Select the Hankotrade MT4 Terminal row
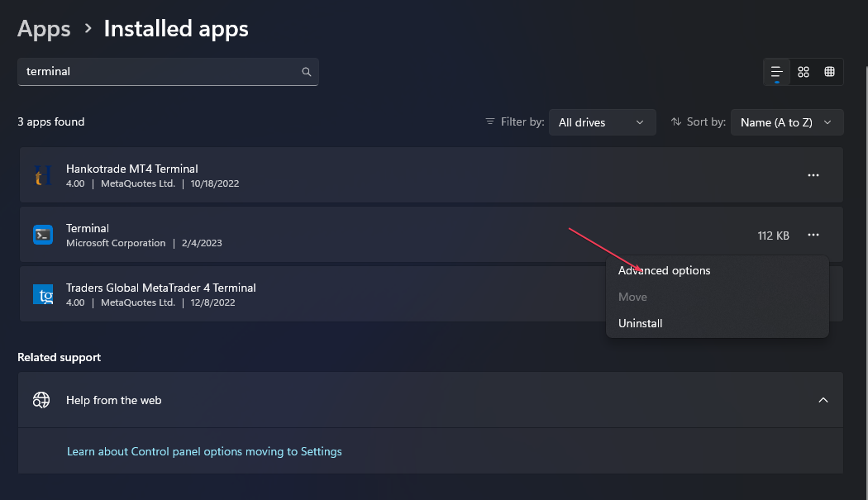Screen dimensions: 868x500 click(432, 175)
